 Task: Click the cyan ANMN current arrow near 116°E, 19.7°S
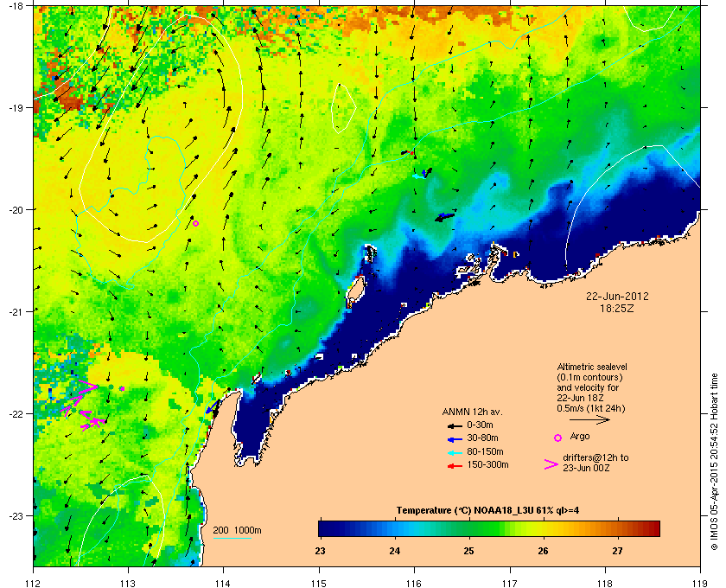418,176
